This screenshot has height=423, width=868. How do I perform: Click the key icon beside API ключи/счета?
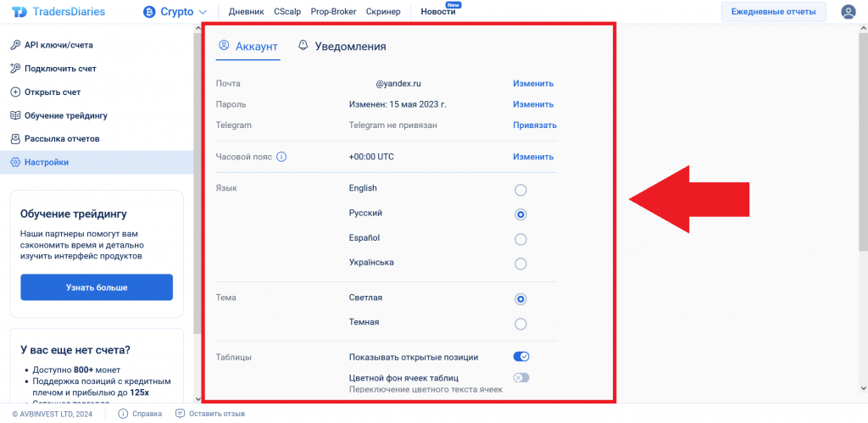coord(15,46)
